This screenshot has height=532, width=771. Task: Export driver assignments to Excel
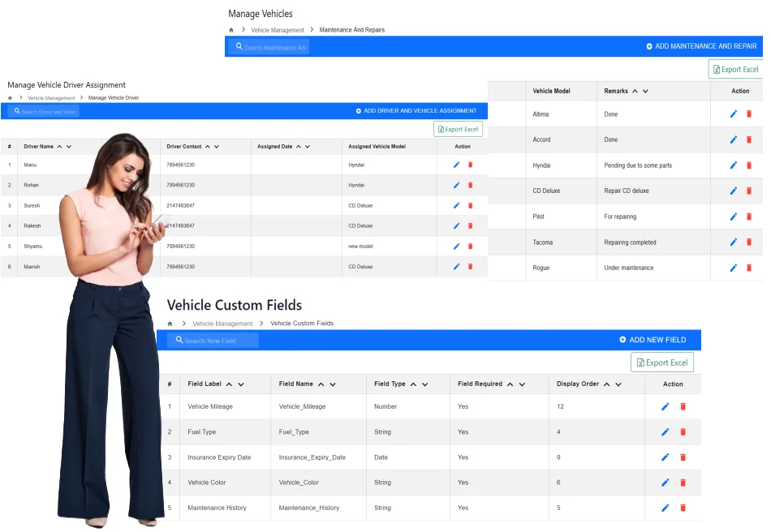458,129
